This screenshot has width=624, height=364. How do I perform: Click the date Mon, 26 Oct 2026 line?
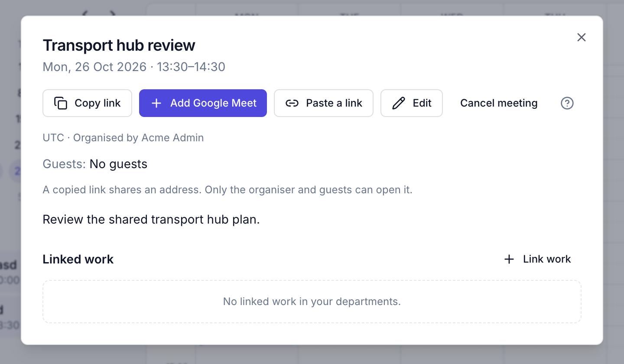tap(134, 67)
